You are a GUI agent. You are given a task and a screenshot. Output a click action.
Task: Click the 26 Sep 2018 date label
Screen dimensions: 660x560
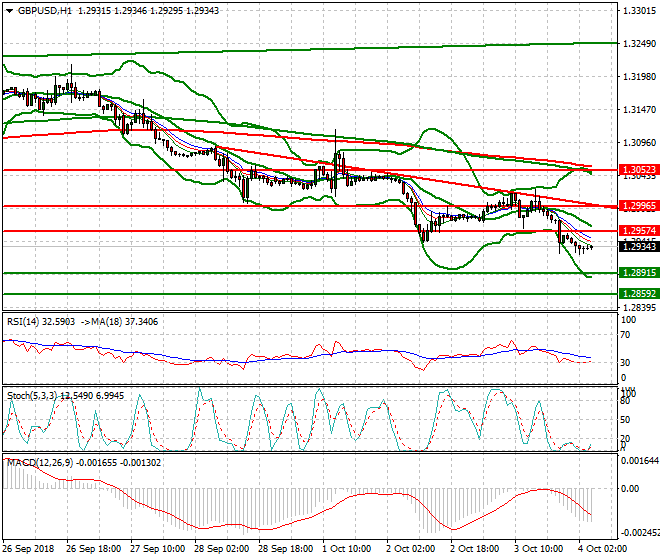pyautogui.click(x=28, y=549)
